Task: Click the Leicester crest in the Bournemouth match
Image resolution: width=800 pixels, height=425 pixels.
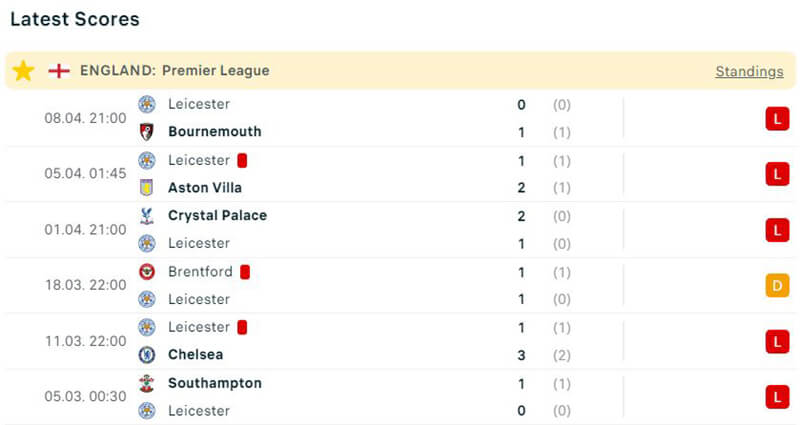Action: coord(147,104)
